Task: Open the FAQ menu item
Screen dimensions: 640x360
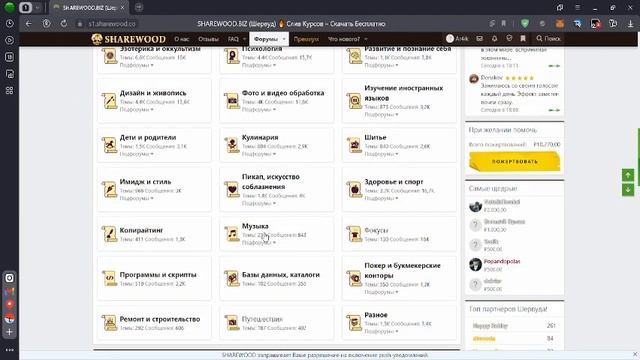Action: [233, 39]
